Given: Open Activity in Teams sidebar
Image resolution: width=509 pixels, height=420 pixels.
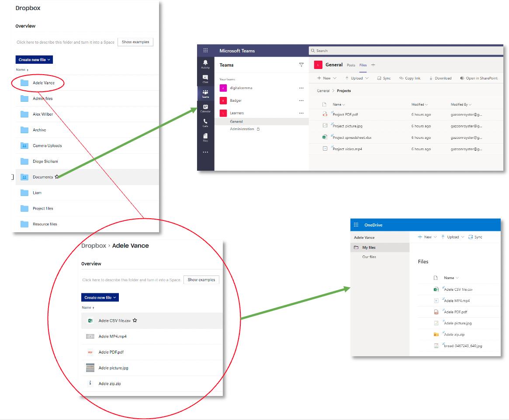Looking at the screenshot, I should click(205, 64).
